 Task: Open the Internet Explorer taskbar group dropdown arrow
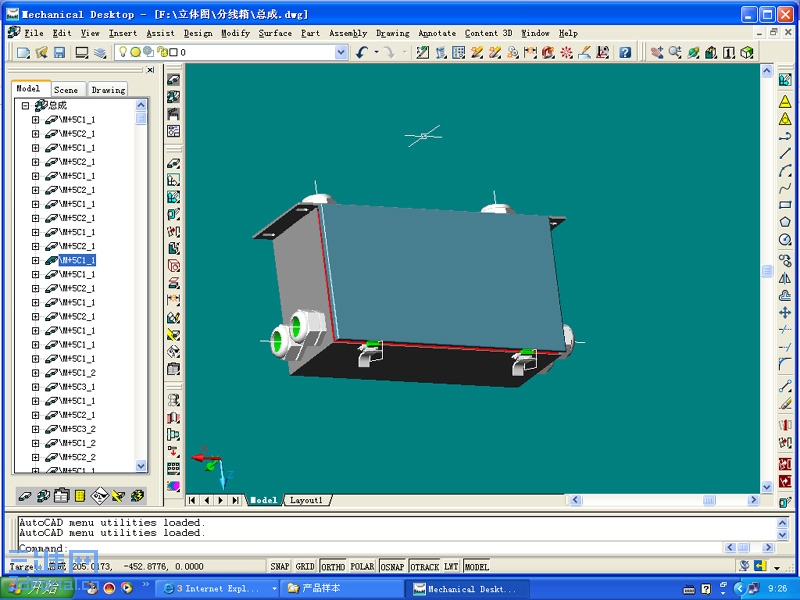[274, 588]
